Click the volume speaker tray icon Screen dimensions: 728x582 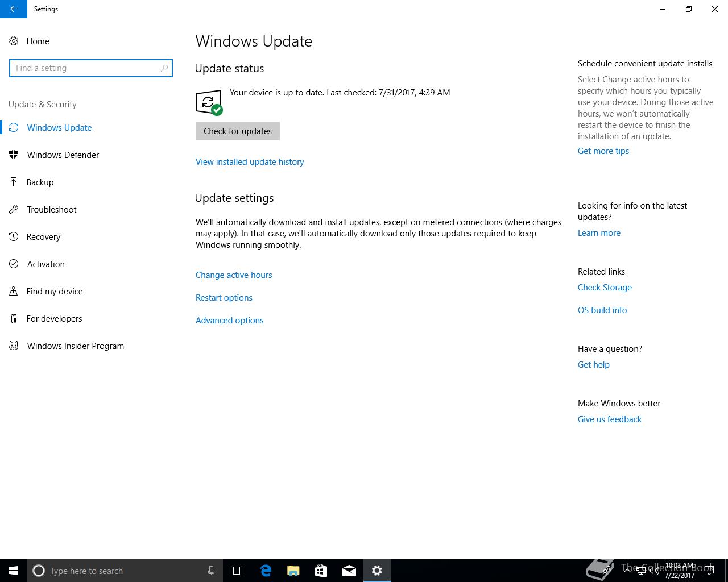tap(654, 571)
